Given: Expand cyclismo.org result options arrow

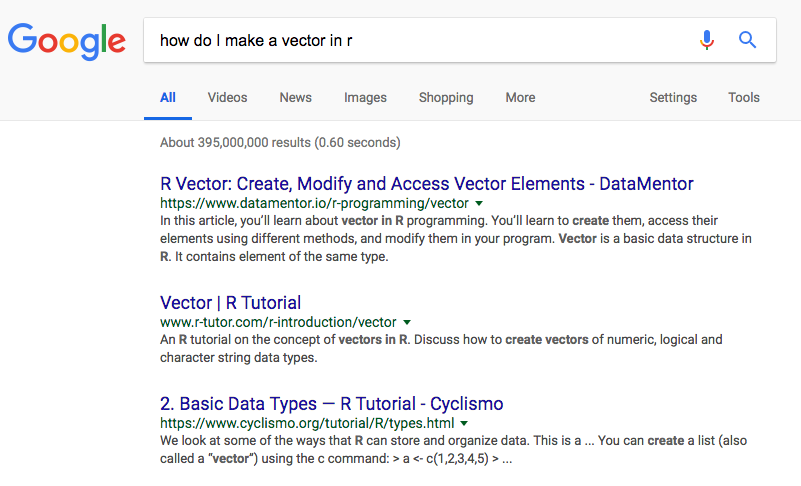Looking at the screenshot, I should [464, 424].
